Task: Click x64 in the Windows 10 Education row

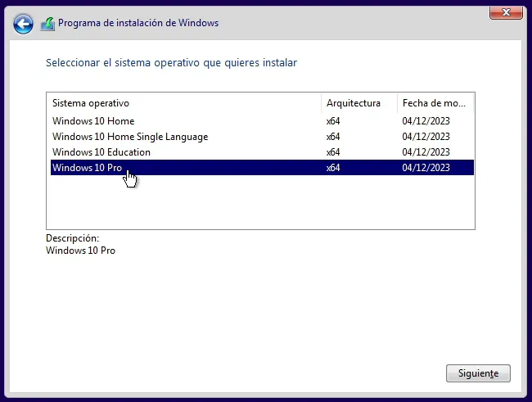Action: (333, 152)
